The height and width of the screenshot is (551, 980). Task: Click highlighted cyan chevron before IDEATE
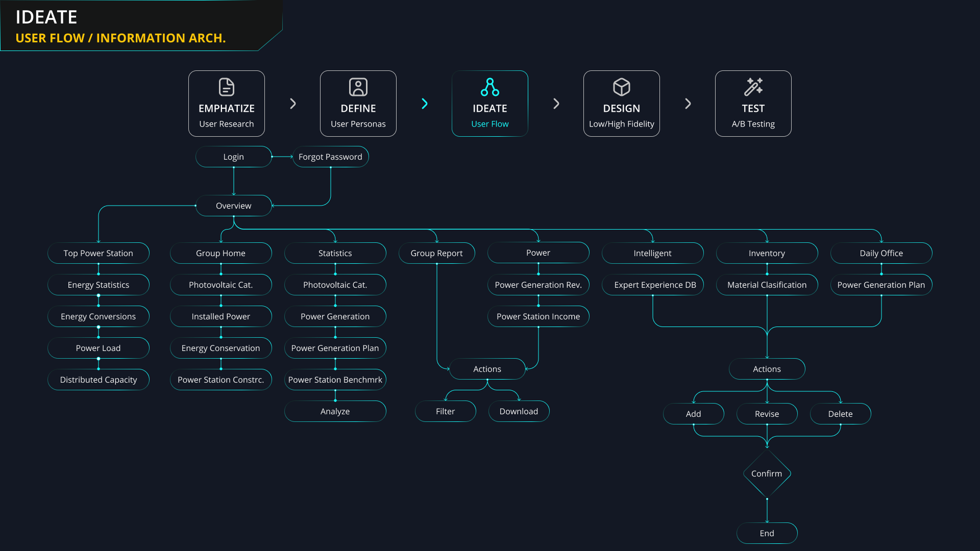tap(425, 104)
